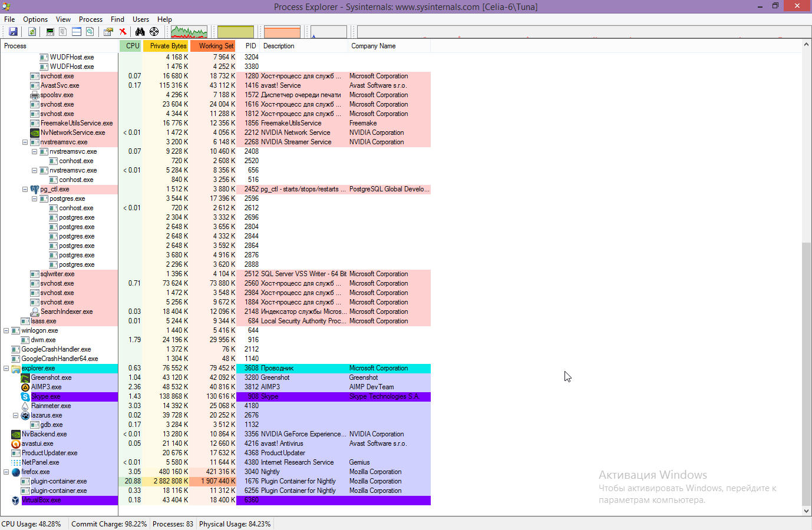812x530 pixels.
Task: Click the spoolsv.exe printer icon
Action: [35, 95]
